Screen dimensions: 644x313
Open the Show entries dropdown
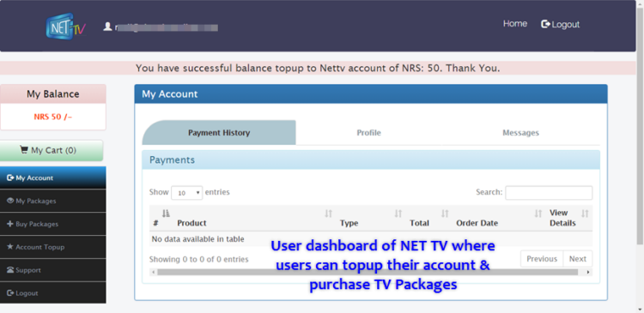coord(187,193)
